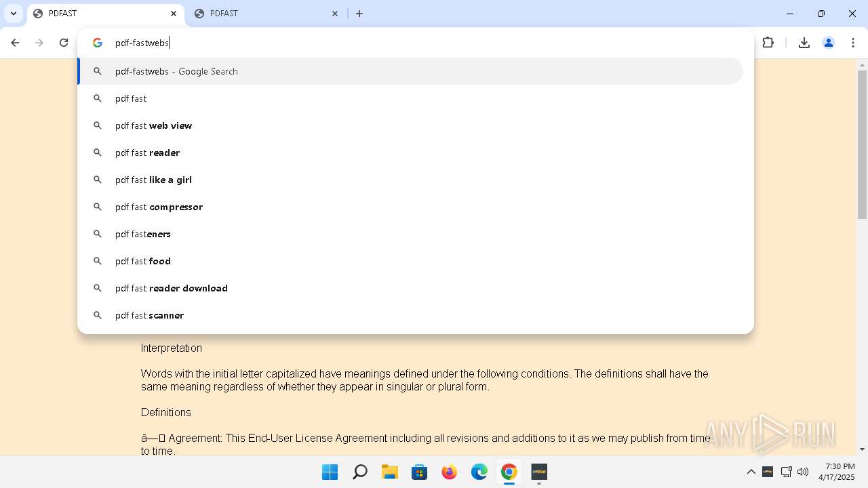Go back to the previous page

[x=15, y=43]
